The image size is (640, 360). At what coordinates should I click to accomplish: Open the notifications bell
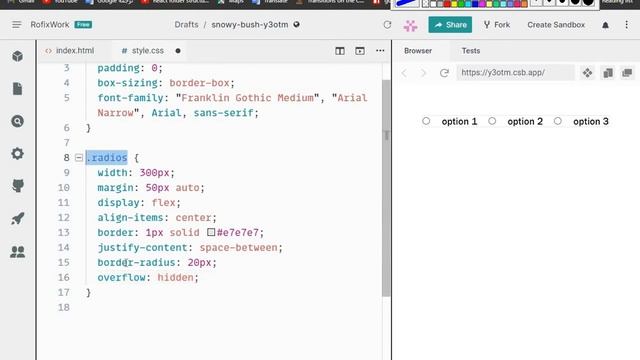(605, 25)
